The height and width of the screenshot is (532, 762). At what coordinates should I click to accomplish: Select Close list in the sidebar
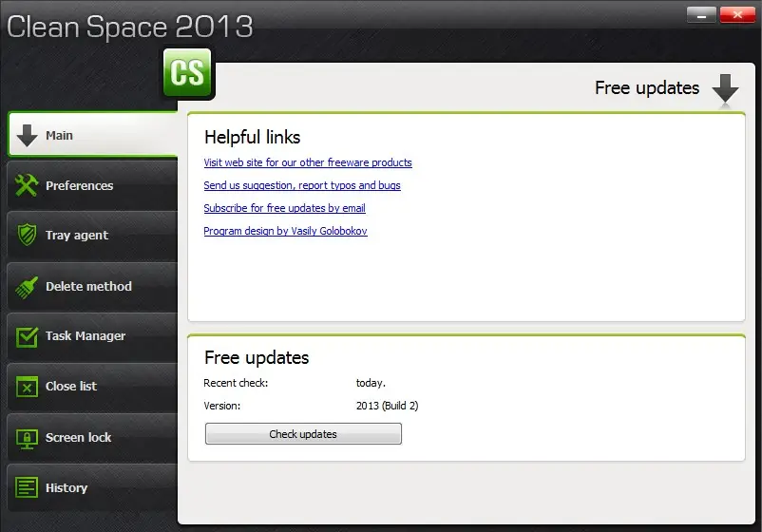(92, 387)
